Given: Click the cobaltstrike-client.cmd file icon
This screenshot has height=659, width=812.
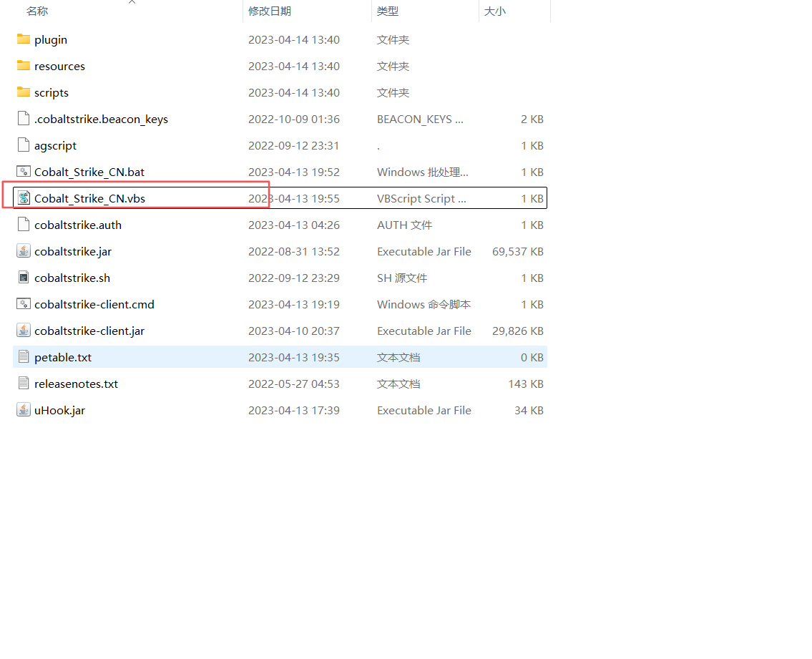Looking at the screenshot, I should click(24, 303).
